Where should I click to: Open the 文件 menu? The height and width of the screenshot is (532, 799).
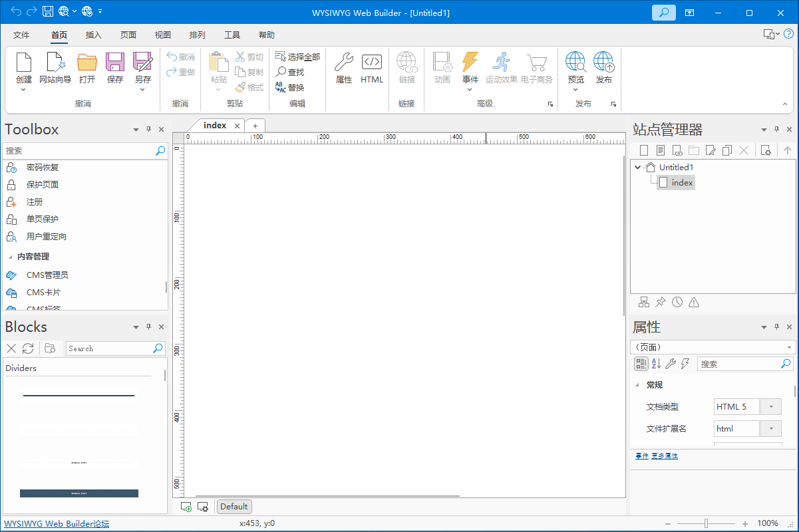pyautogui.click(x=21, y=35)
